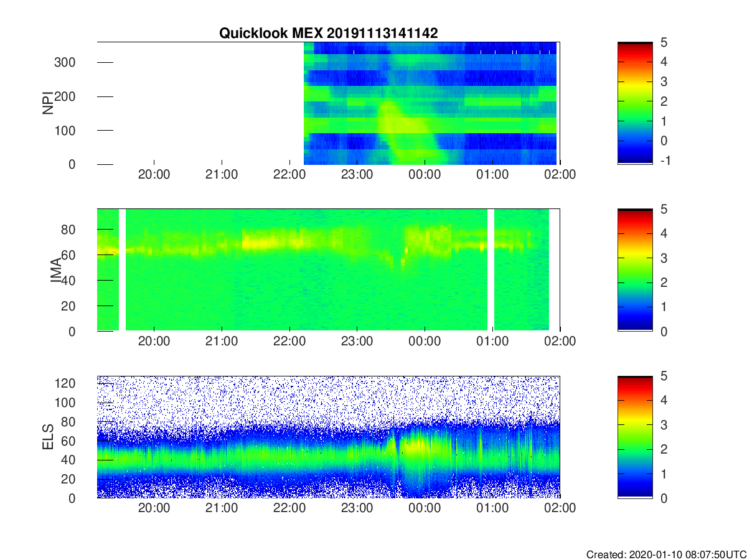This screenshot has width=747, height=560.
Task: Click "23:00" on the IMA time axis
Action: [x=357, y=342]
